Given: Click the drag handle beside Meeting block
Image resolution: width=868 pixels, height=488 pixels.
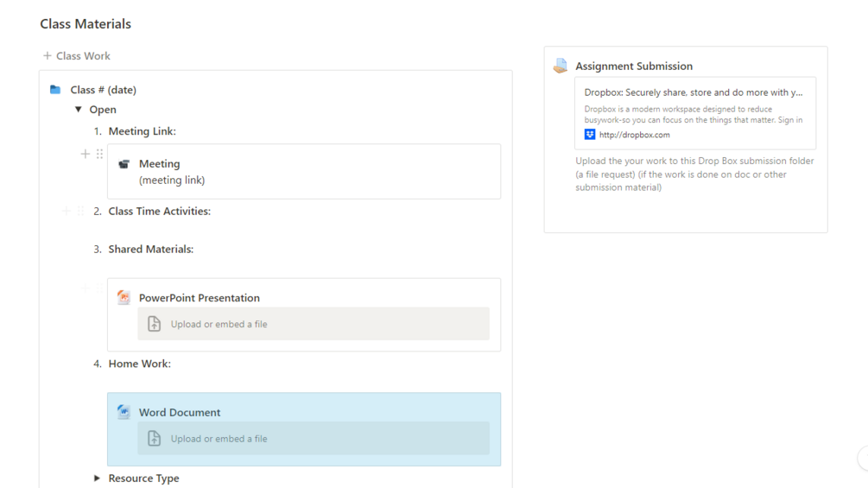Looking at the screenshot, I should click(99, 154).
